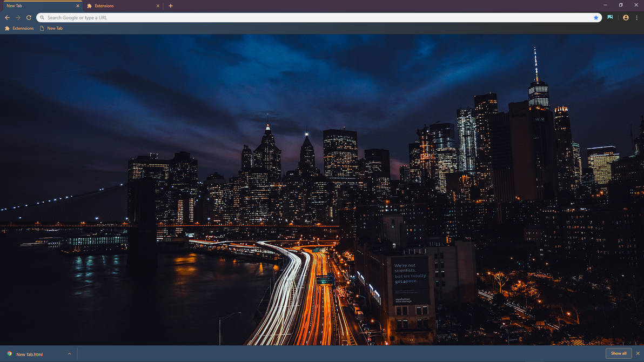Screen dimensions: 644x362
Task: Open a new tab with the plus icon
Action: tap(171, 5)
